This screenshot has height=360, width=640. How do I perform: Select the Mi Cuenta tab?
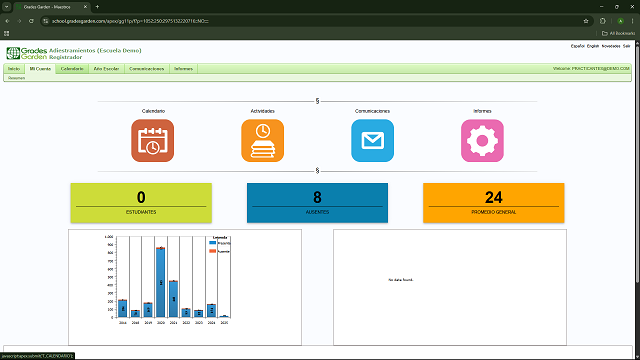point(40,69)
